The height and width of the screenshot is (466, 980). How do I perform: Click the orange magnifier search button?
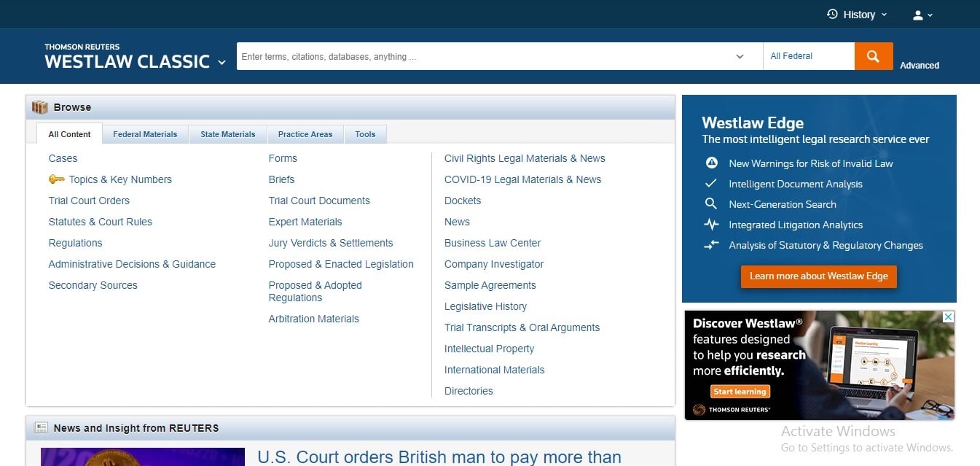tap(873, 56)
